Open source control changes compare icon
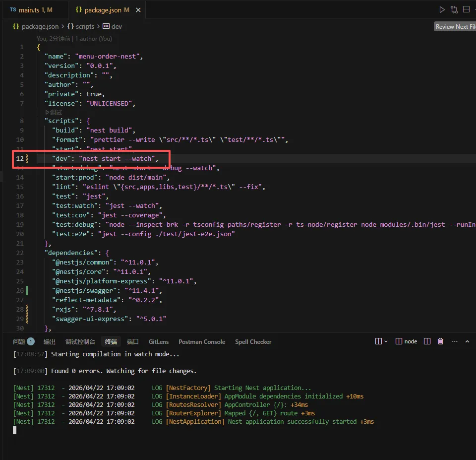Screen dimensions: 476x460 [x=454, y=10]
